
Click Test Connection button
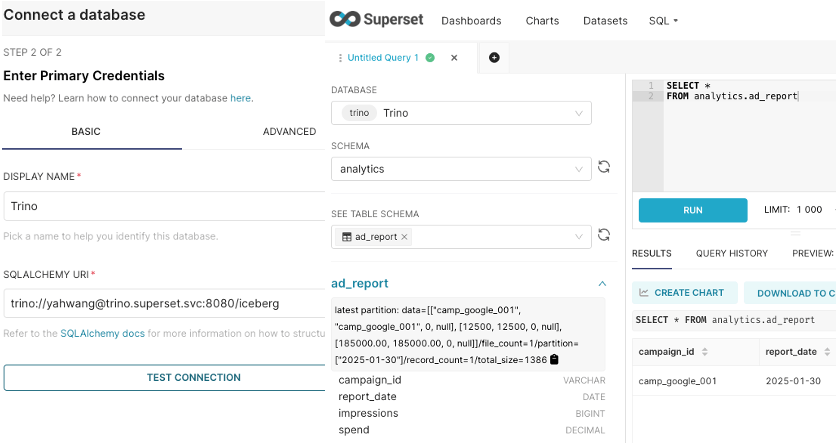(x=165, y=377)
